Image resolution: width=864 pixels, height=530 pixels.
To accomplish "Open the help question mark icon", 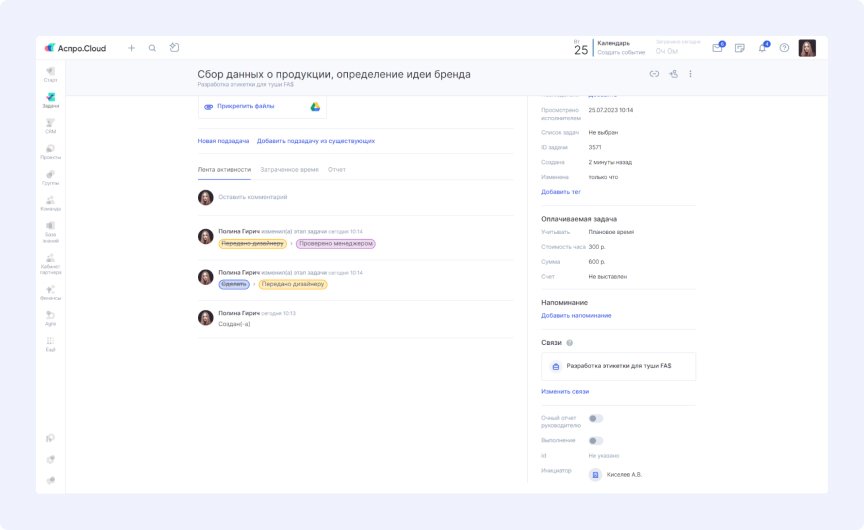I will click(x=784, y=48).
